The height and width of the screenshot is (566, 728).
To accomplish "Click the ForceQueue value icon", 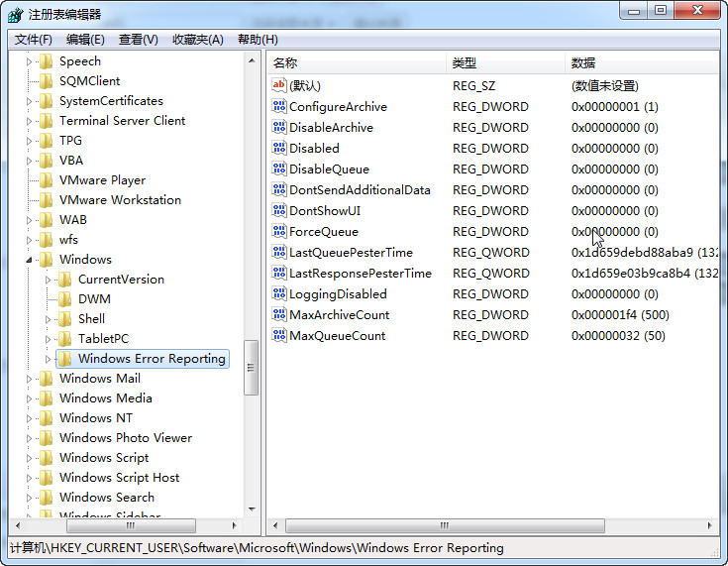I will [279, 231].
